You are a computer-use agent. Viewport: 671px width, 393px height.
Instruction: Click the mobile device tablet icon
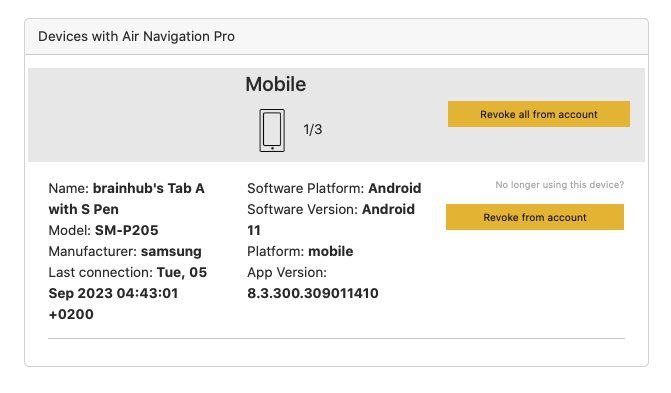click(x=272, y=130)
